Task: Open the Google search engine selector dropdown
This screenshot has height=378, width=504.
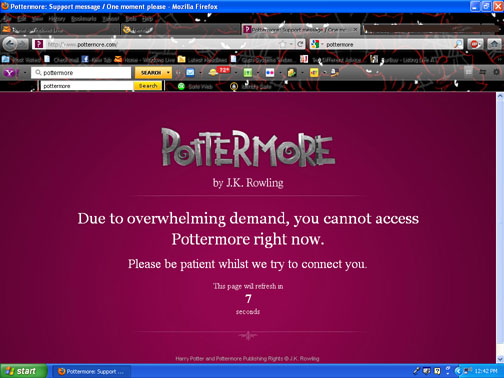Action: tap(317, 44)
